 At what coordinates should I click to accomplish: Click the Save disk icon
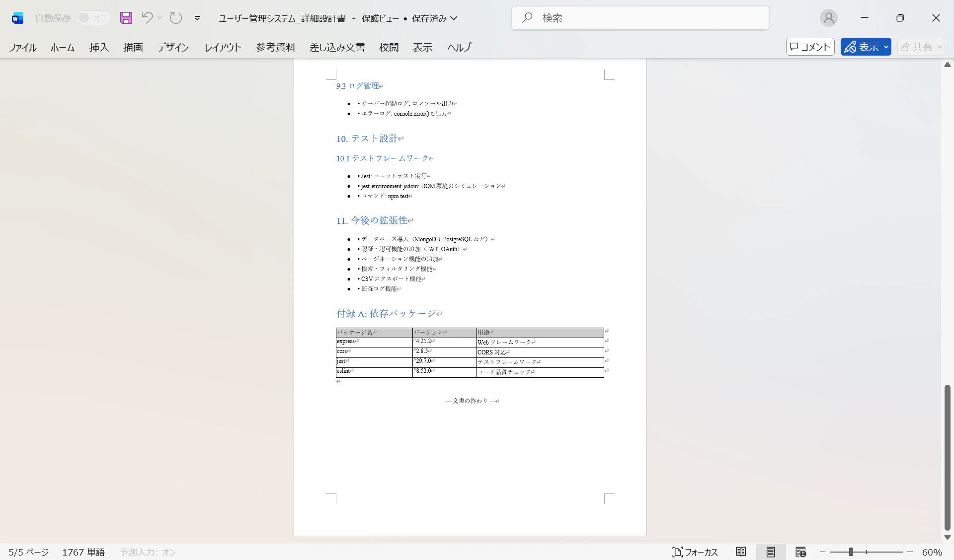point(126,18)
